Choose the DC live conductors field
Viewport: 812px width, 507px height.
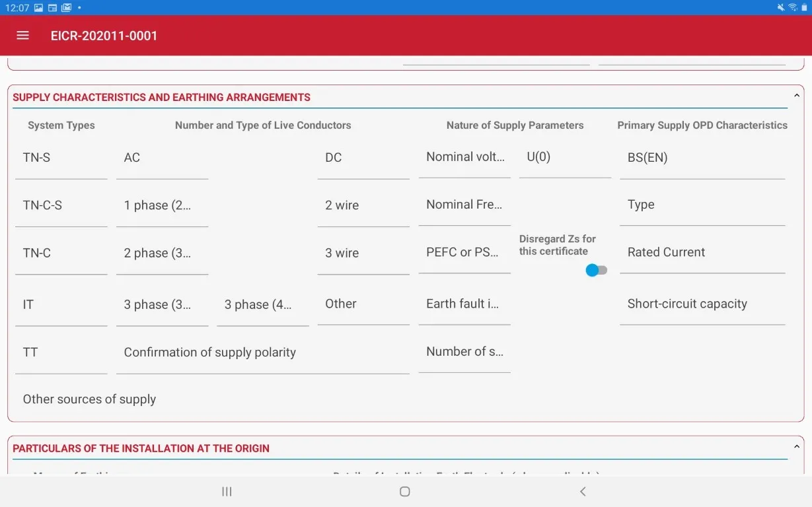click(x=363, y=158)
